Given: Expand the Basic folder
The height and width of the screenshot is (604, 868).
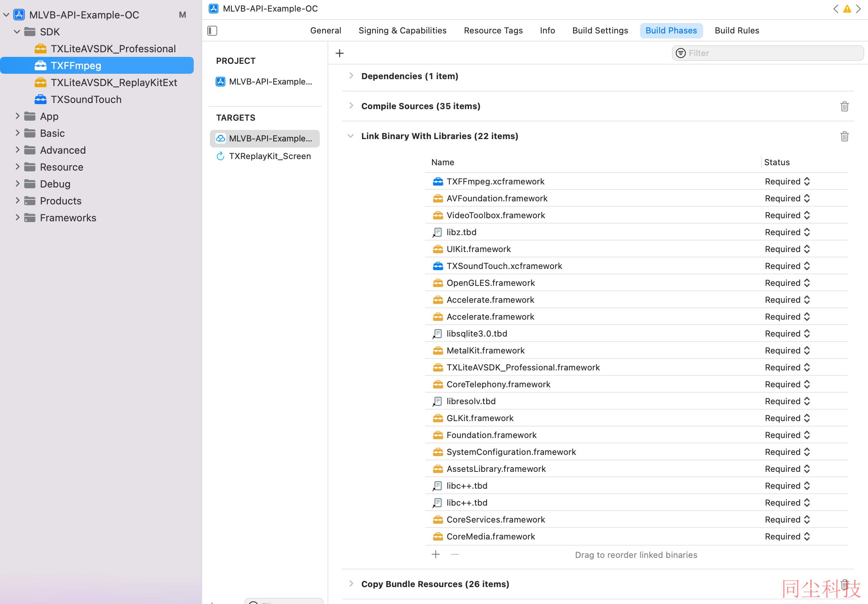Looking at the screenshot, I should [17, 133].
